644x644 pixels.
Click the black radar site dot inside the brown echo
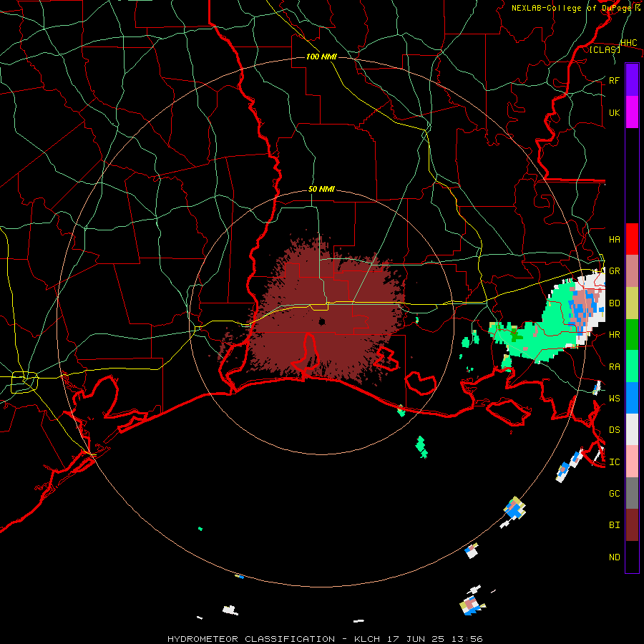[x=322, y=321]
